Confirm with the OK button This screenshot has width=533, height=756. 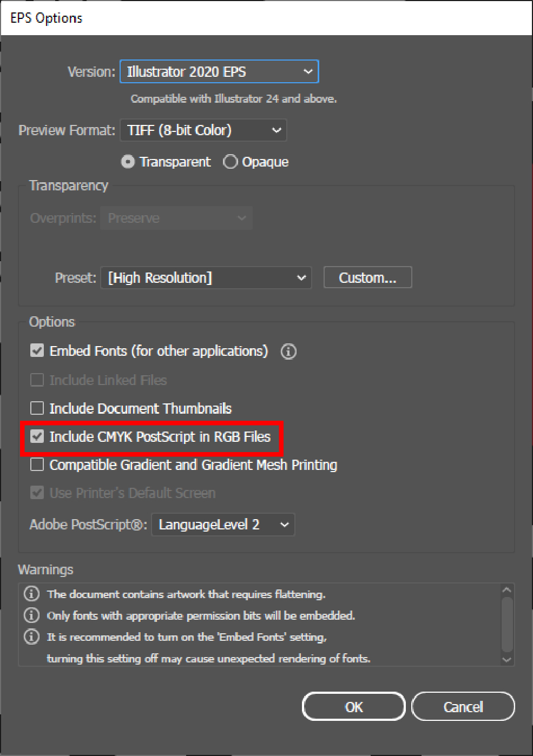tap(353, 707)
